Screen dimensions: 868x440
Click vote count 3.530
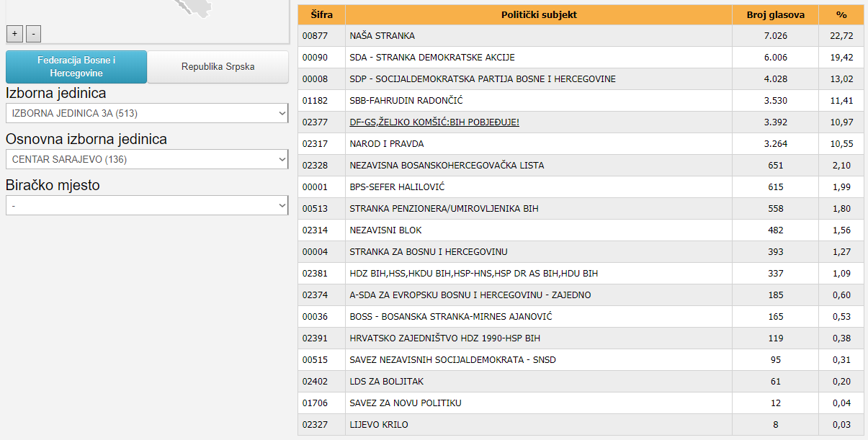[776, 101]
